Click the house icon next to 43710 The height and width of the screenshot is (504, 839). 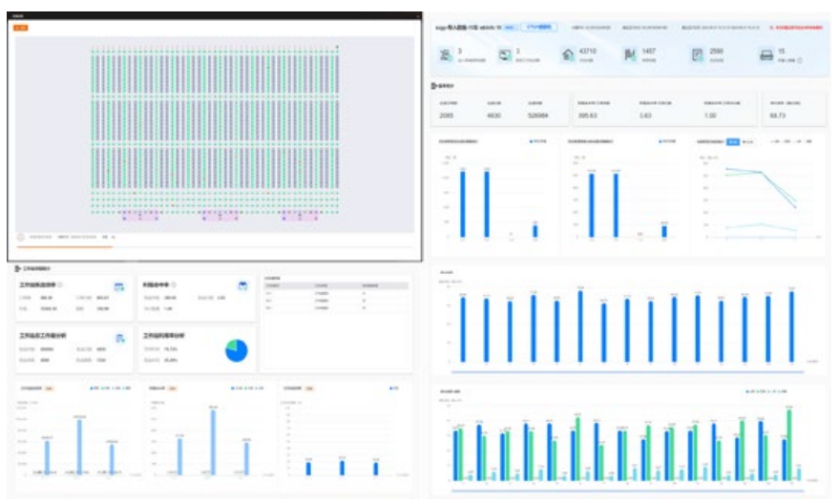click(x=568, y=55)
